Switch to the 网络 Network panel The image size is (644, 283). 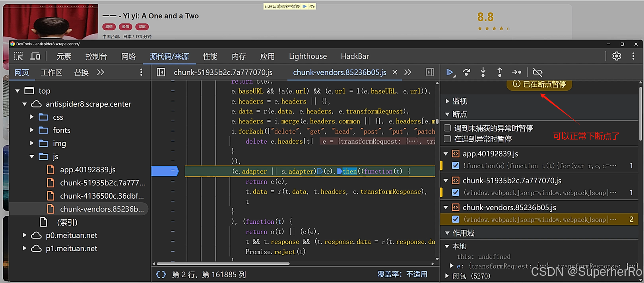128,56
